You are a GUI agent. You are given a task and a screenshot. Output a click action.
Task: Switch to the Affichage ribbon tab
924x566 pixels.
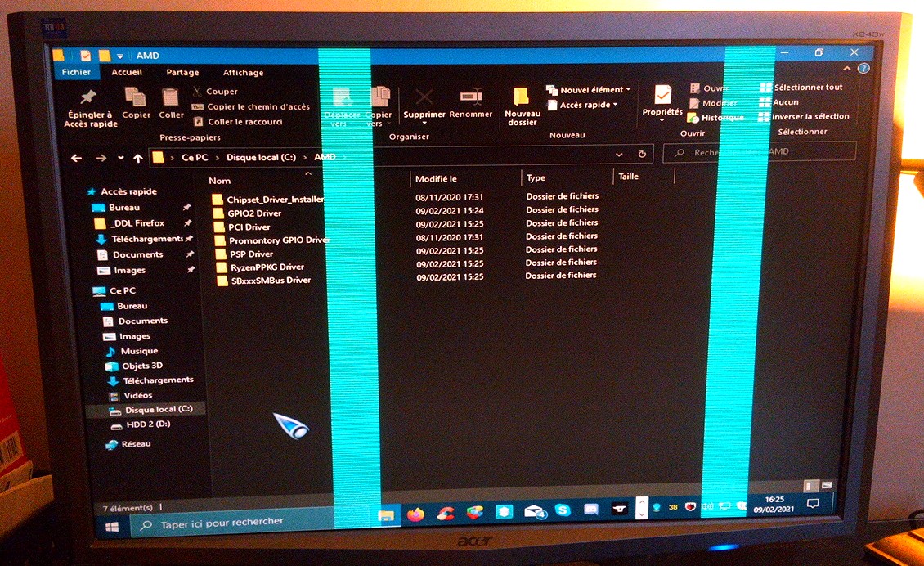tap(243, 73)
